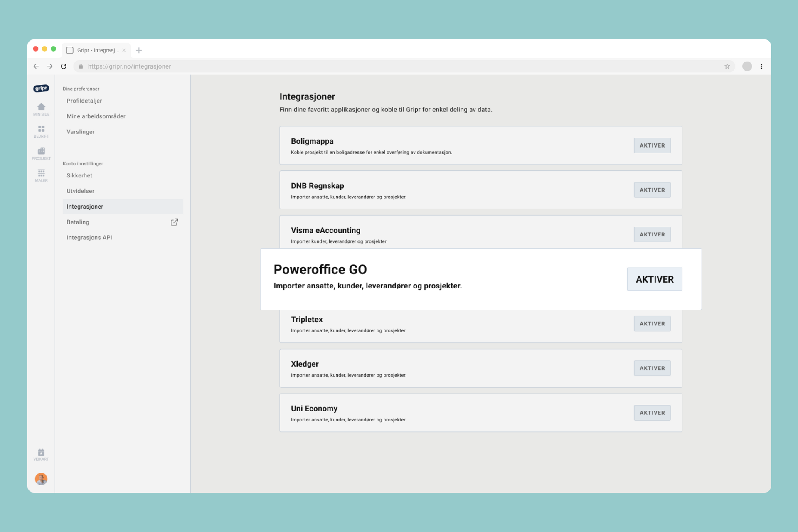Select the Gripr Integrasjoner browser tab

(97, 50)
